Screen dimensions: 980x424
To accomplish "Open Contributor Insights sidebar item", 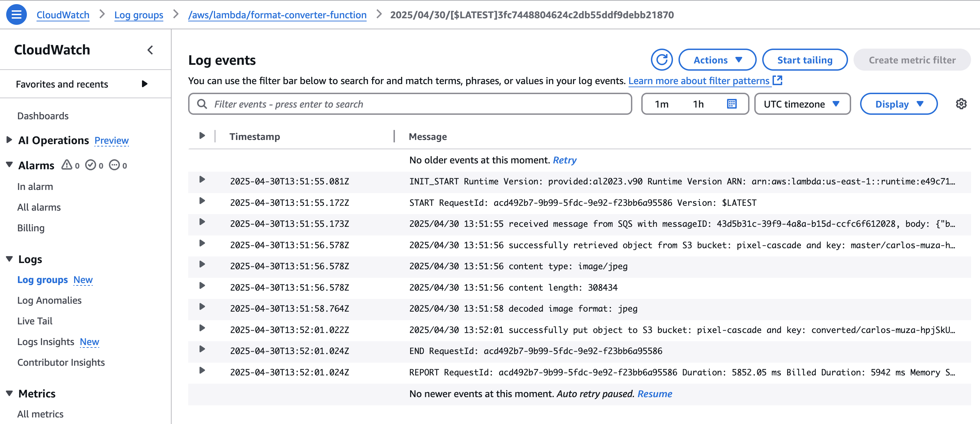I will (61, 362).
